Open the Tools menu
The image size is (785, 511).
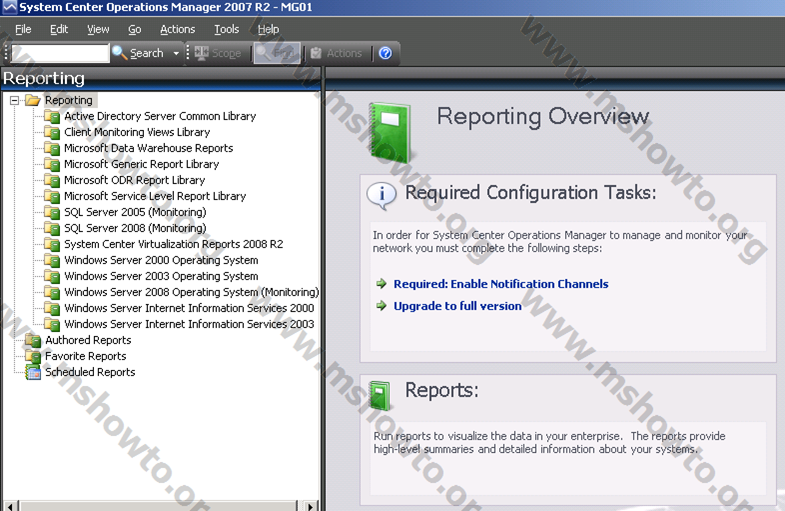[x=226, y=30]
